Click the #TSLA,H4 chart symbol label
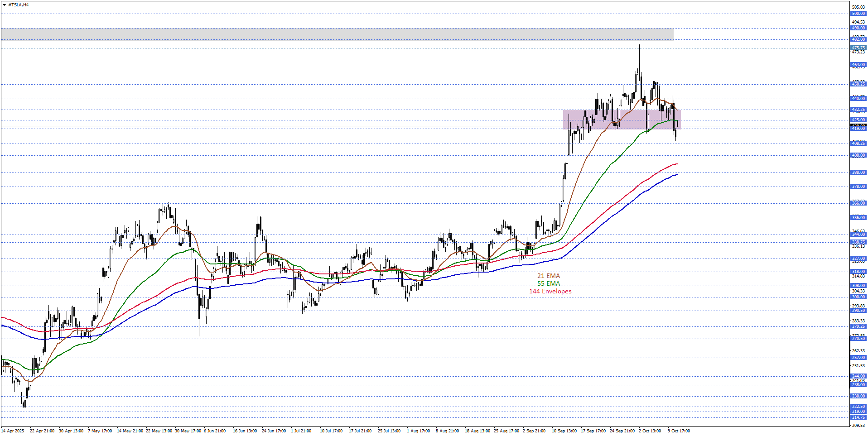Image resolution: width=868 pixels, height=436 pixels. click(x=18, y=5)
